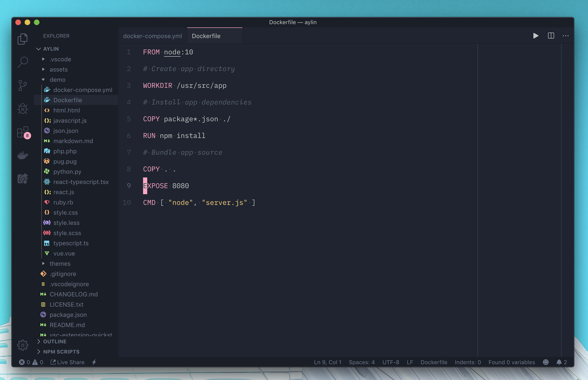
Task: Open the Search panel
Action: [23, 62]
